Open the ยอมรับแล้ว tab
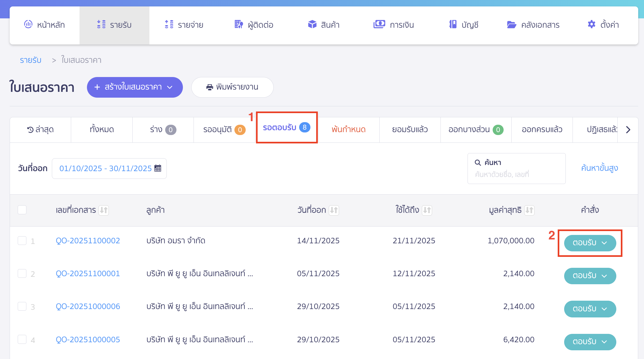The width and height of the screenshot is (644, 359). pos(410,130)
